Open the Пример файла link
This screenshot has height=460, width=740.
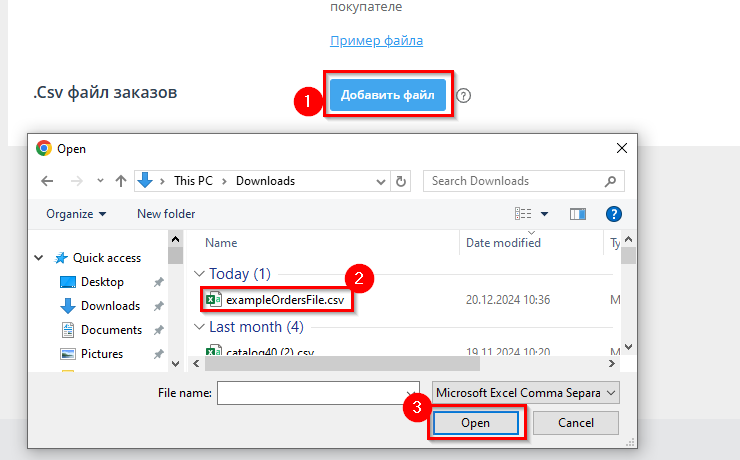[376, 40]
